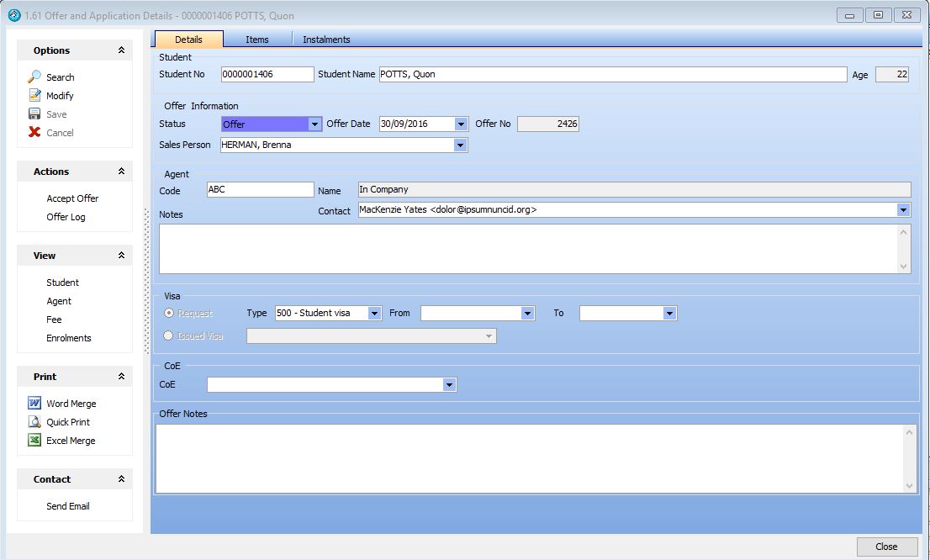Screen dimensions: 930x560
Task: Collapse the Options panel section
Action: (x=121, y=50)
